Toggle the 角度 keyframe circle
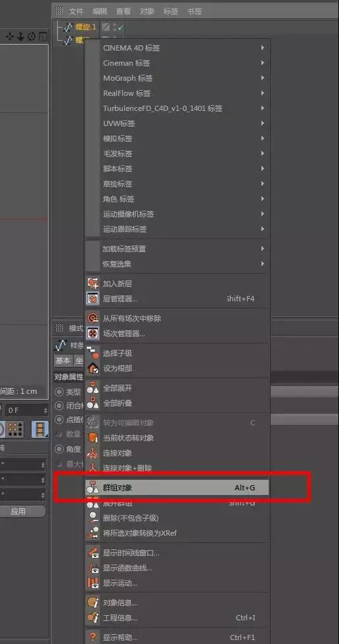This screenshot has height=644, width=339. [59, 449]
